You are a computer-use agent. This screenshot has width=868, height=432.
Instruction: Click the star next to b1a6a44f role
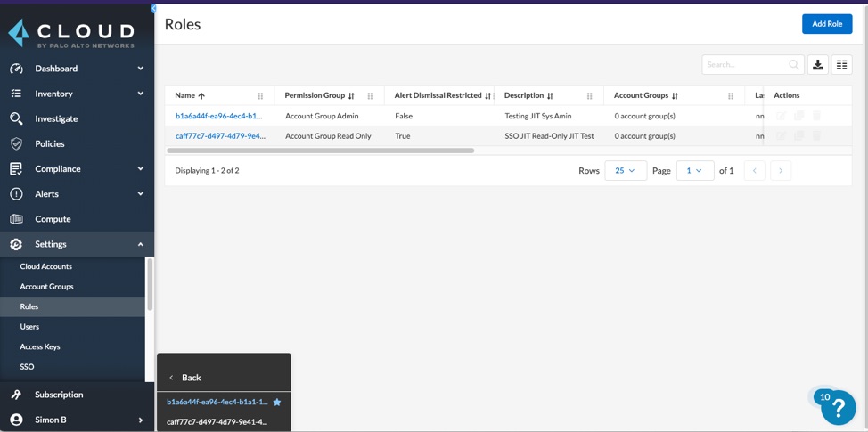tap(277, 403)
